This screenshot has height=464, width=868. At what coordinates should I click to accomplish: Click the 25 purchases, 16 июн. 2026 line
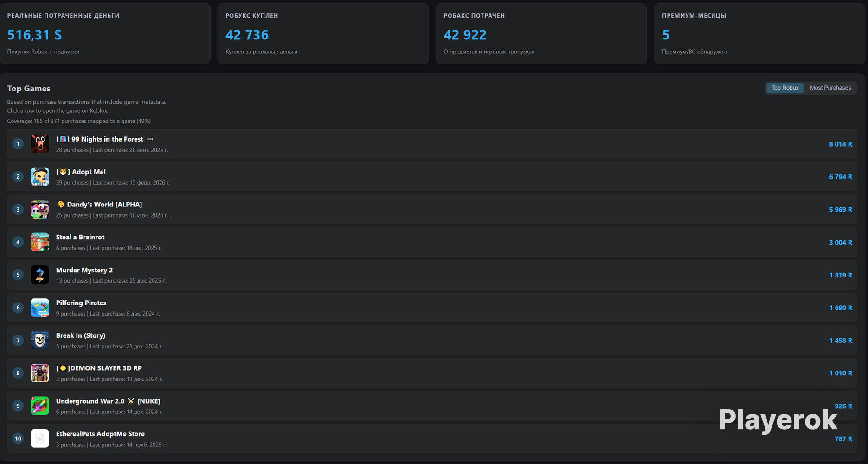pos(112,215)
